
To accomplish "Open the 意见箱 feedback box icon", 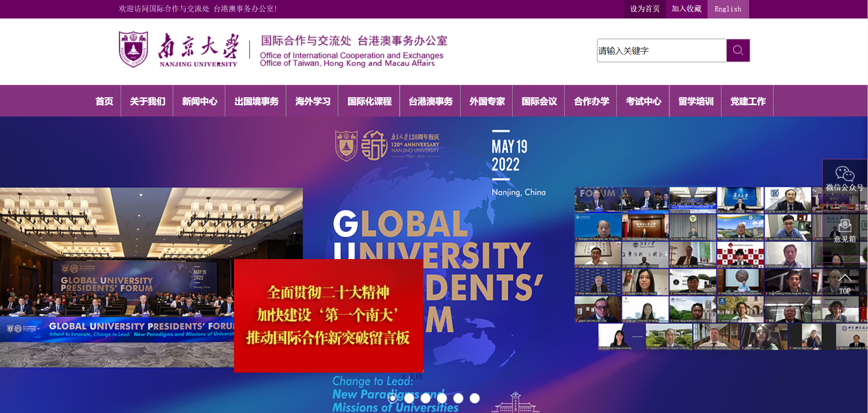I will [844, 230].
